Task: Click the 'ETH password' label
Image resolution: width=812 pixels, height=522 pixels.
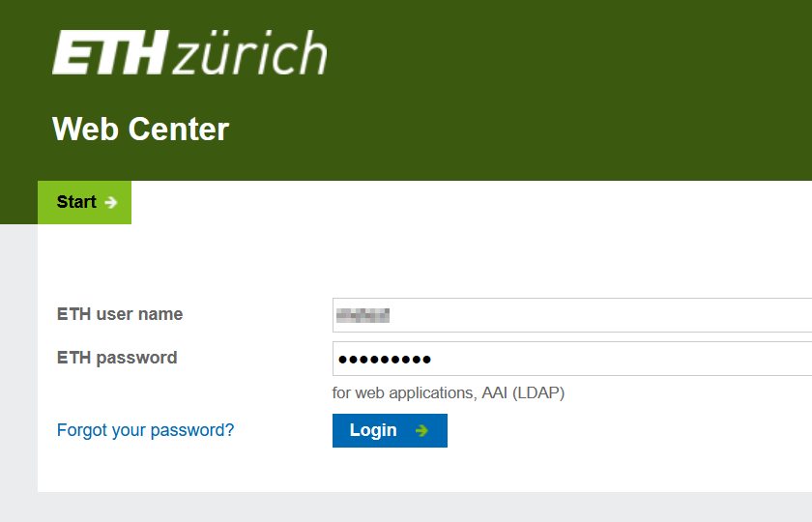Action: tap(117, 358)
